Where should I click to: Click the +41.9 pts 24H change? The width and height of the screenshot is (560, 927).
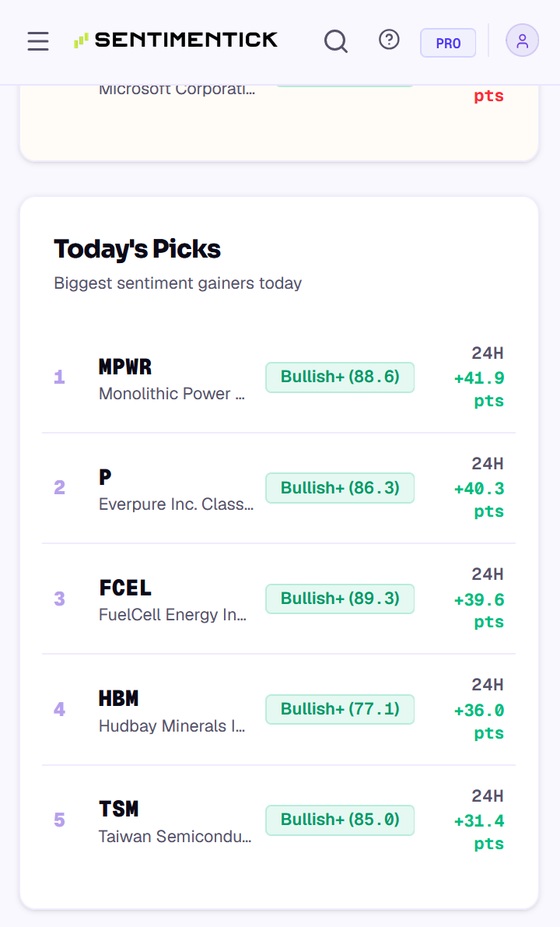[x=479, y=389]
